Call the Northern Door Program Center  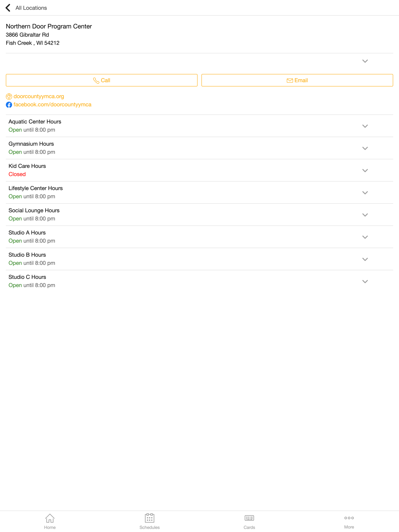coord(102,80)
